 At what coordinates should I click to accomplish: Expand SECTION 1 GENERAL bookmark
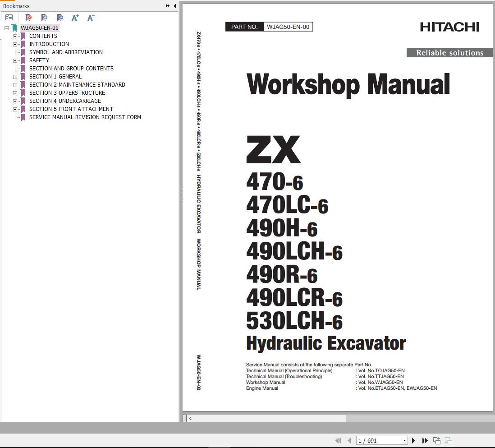15,77
